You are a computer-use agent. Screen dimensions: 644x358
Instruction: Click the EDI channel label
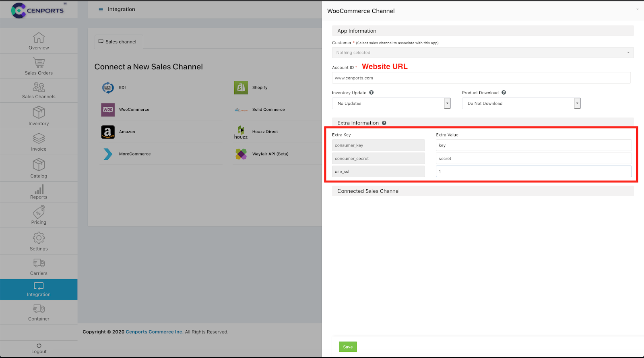(x=122, y=87)
